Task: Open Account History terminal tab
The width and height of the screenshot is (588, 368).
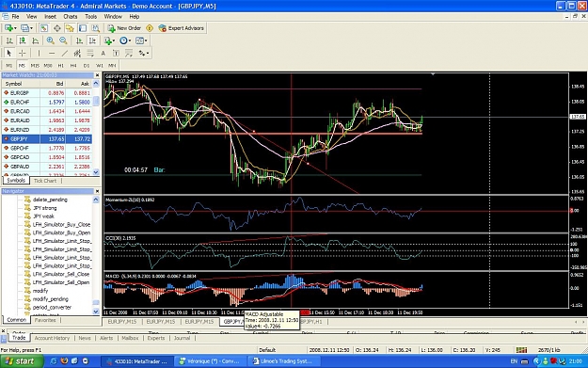Action: 52,338
